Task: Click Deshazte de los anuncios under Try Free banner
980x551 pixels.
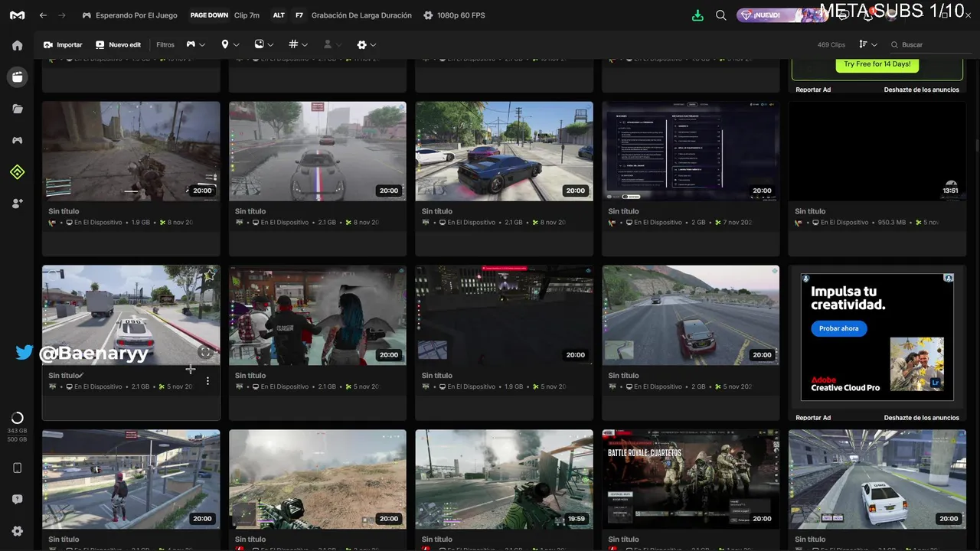Action: coord(921,90)
